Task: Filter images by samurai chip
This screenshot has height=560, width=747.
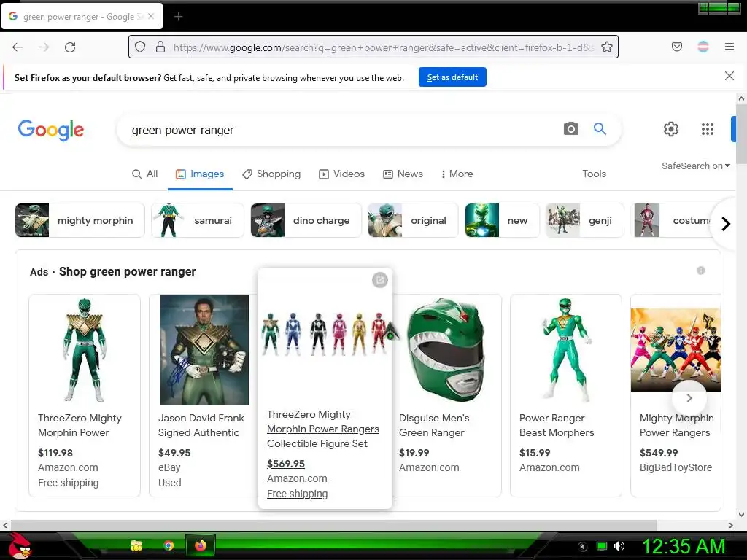Action: tap(198, 220)
